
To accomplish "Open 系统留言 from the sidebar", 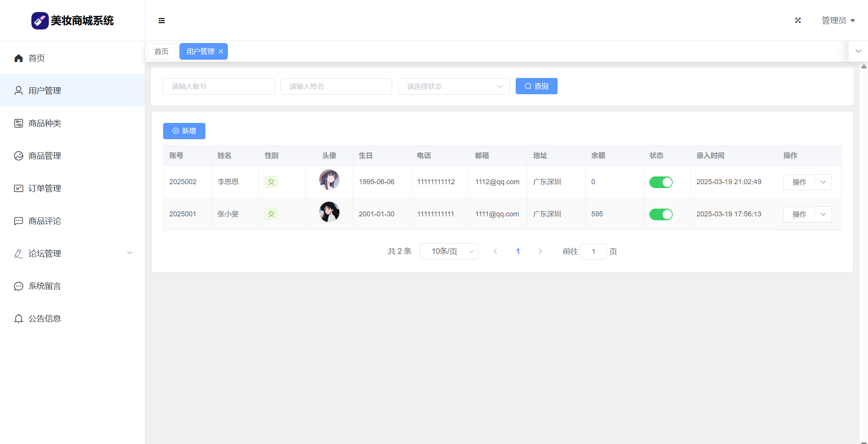I will point(45,286).
